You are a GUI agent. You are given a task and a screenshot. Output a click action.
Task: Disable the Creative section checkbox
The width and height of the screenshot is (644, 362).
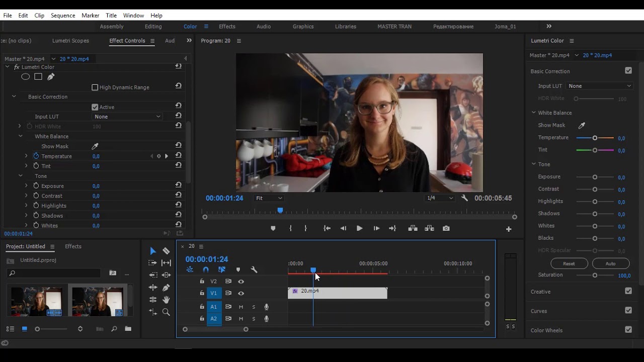[x=628, y=291]
